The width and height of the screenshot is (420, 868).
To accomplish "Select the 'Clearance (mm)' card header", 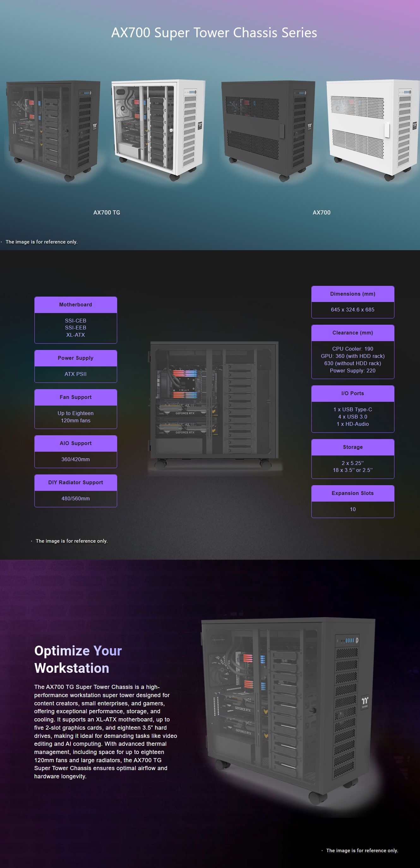I will click(x=353, y=333).
